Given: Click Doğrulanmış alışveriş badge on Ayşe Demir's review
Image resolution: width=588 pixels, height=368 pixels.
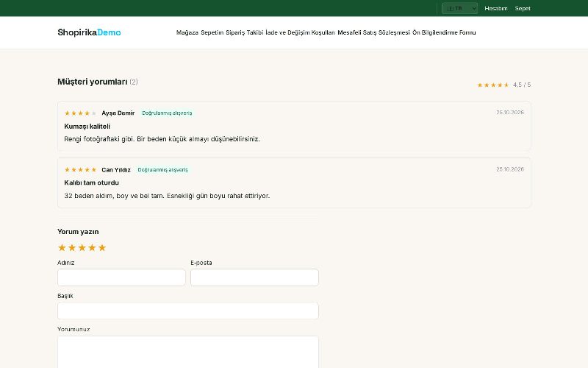Looking at the screenshot, I should click(167, 113).
